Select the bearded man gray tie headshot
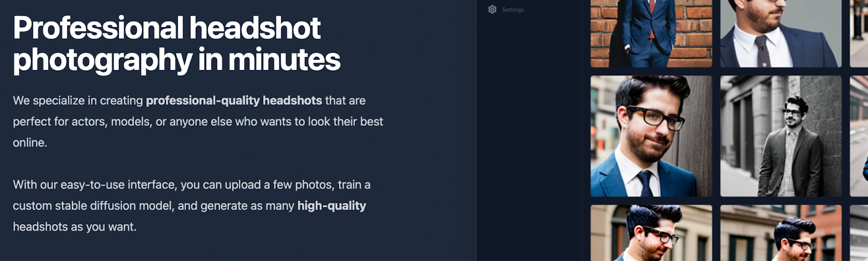 [781, 34]
